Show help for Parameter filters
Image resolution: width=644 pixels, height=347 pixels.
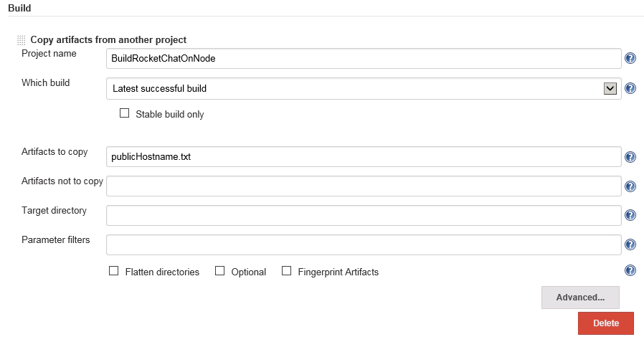pos(630,244)
